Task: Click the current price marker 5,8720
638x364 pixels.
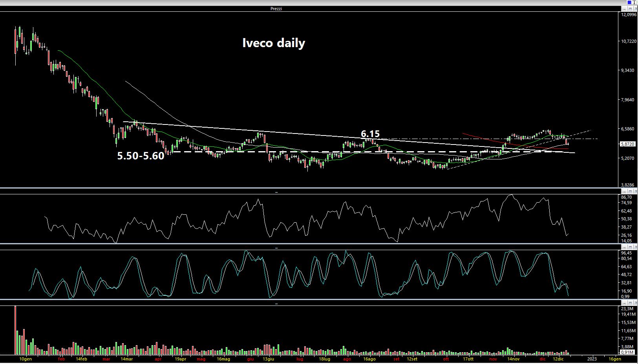Action: tap(628, 144)
